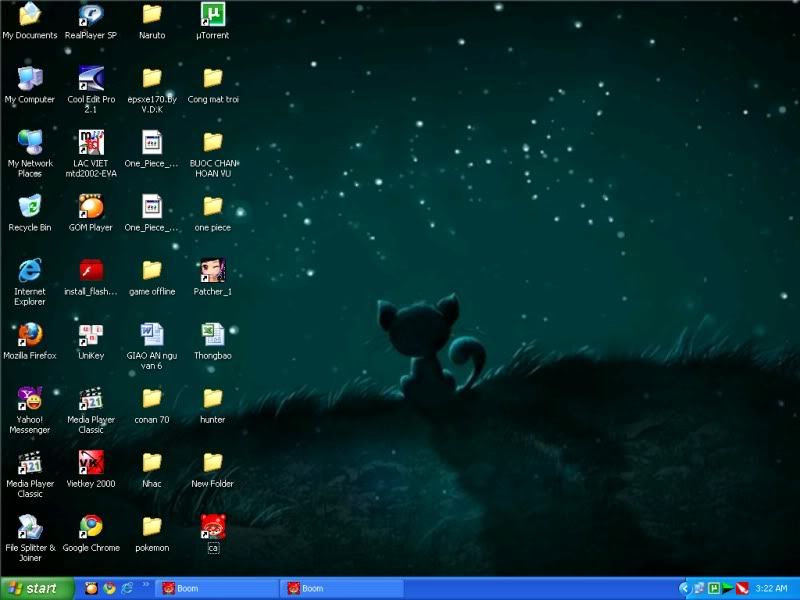Select the Cool Edit Pro 2.1 shortcut
The height and width of the screenshot is (600, 800).
point(91,89)
